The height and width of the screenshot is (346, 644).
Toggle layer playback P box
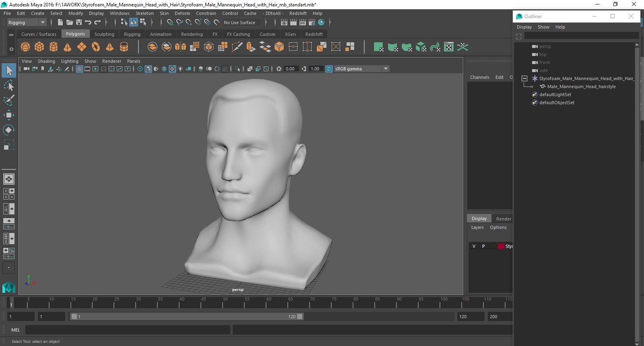click(483, 246)
